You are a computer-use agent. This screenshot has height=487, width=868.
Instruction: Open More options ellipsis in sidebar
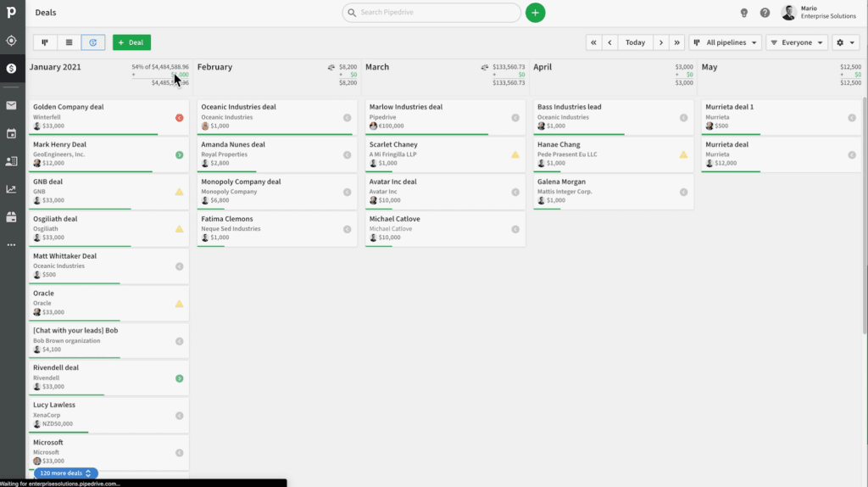12,245
